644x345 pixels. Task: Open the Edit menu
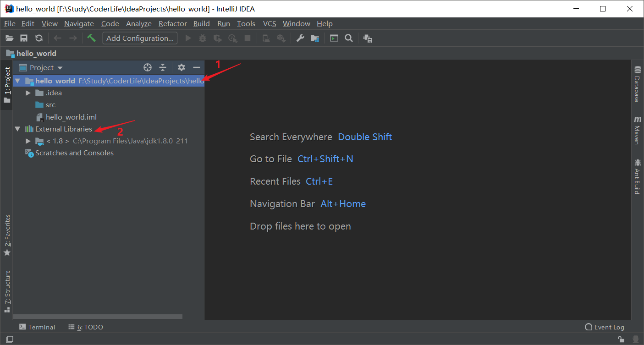tap(28, 24)
